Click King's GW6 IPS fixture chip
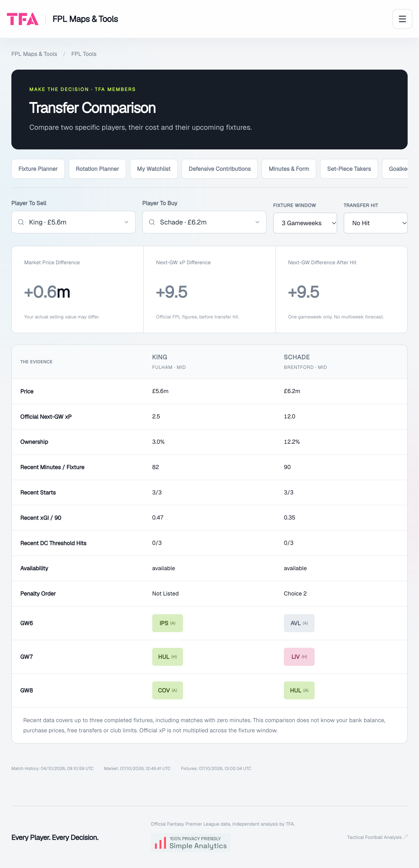The width and height of the screenshot is (419, 868). point(167,623)
